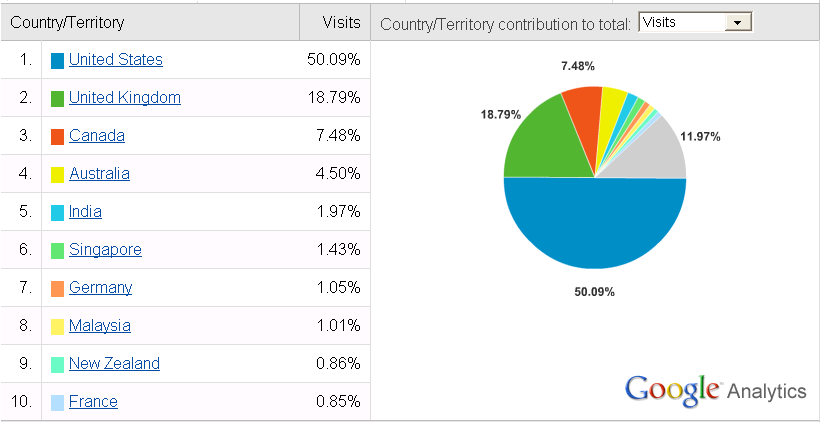Open the France country link
The image size is (823, 422).
tap(93, 402)
